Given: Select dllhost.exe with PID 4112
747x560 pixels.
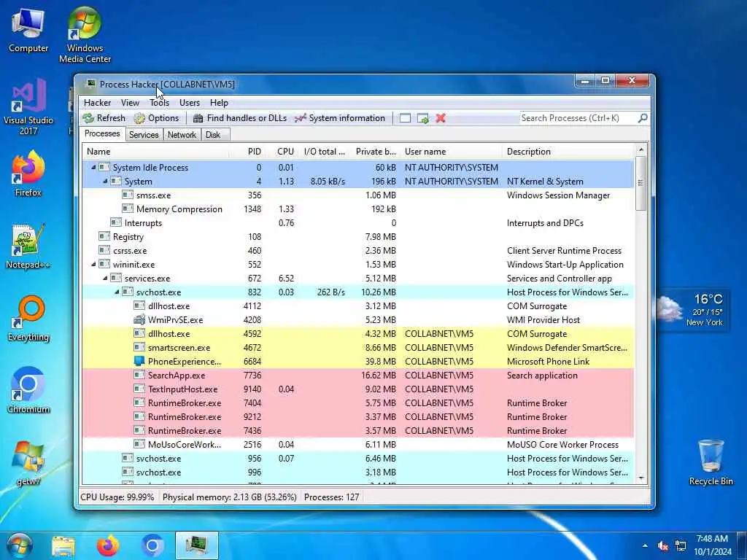Looking at the screenshot, I should pyautogui.click(x=358, y=306).
